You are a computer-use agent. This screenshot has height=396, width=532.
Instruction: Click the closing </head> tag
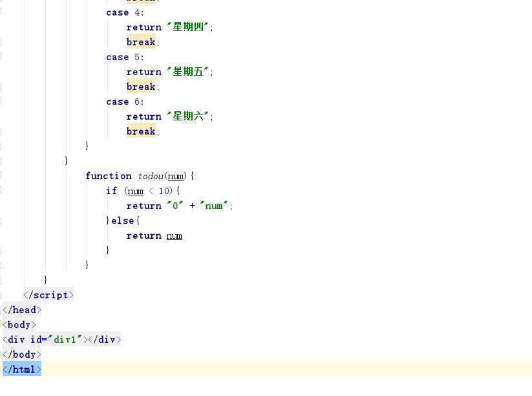click(x=22, y=310)
